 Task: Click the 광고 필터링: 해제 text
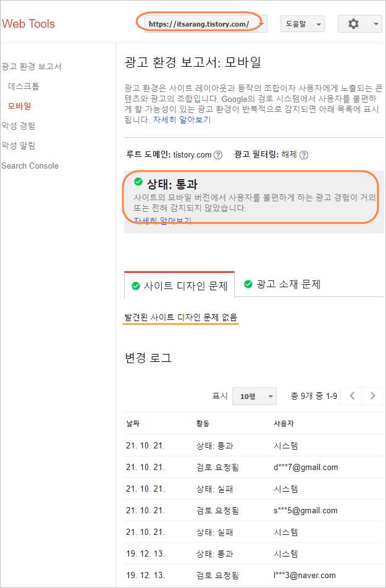pos(266,154)
